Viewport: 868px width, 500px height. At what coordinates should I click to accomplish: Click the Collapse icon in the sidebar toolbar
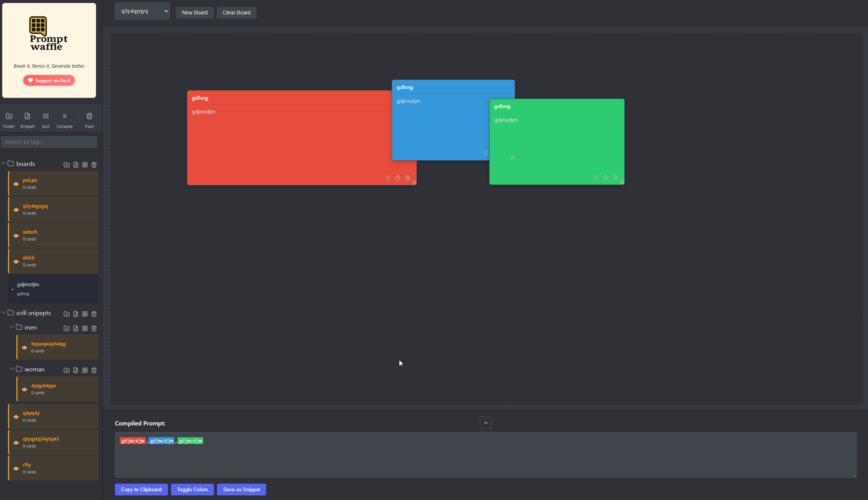tap(65, 120)
